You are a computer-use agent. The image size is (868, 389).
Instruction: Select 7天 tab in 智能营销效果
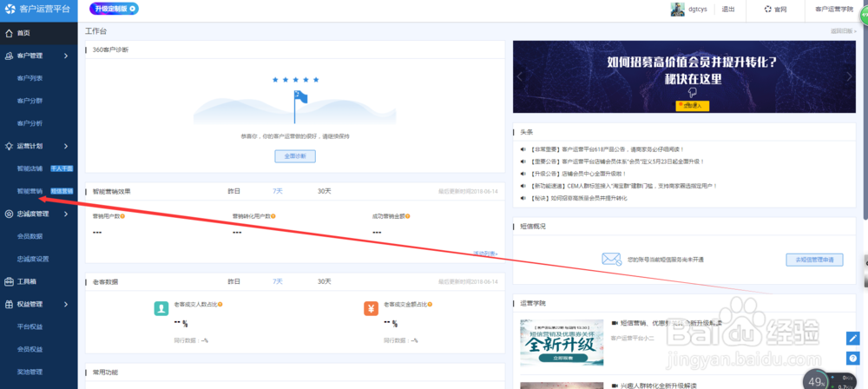tap(278, 191)
